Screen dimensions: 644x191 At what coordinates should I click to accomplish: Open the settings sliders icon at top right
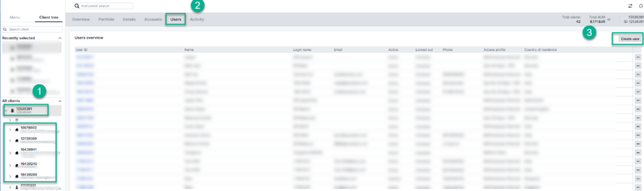click(630, 6)
